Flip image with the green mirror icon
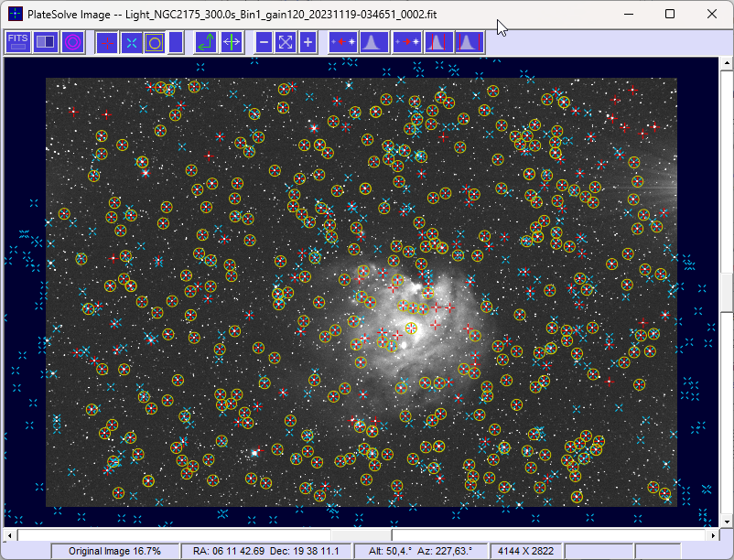This screenshot has height=560, width=734. (232, 43)
